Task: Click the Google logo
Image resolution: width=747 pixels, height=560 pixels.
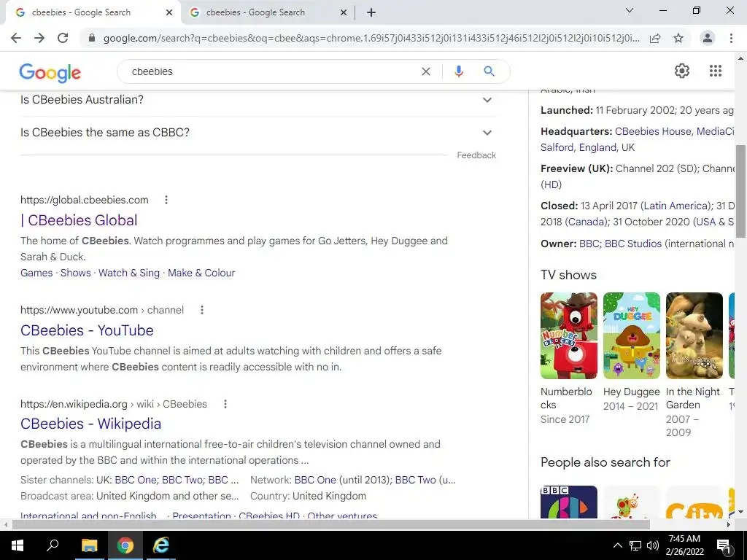Action: [50, 72]
